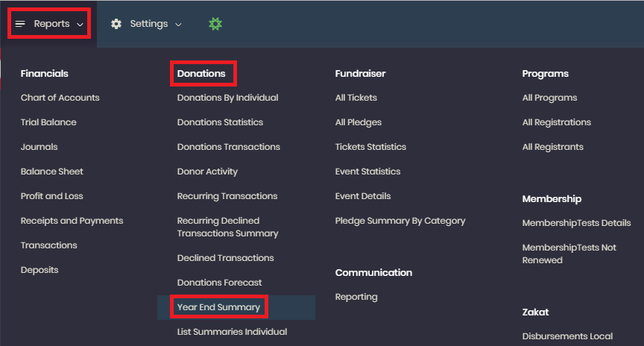The height and width of the screenshot is (346, 644).
Task: Open Disbursements Local under Zakat
Action: click(568, 336)
